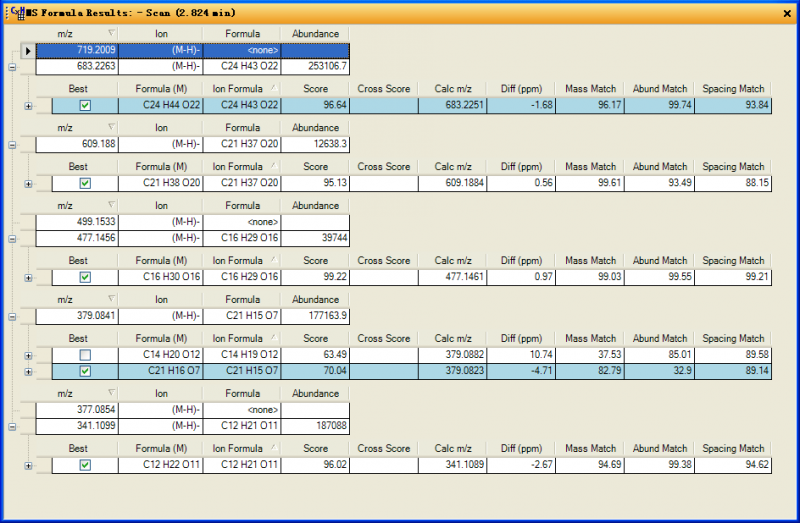
Task: Expand the C24 H44 O22 formula row
Action: [x=29, y=106]
